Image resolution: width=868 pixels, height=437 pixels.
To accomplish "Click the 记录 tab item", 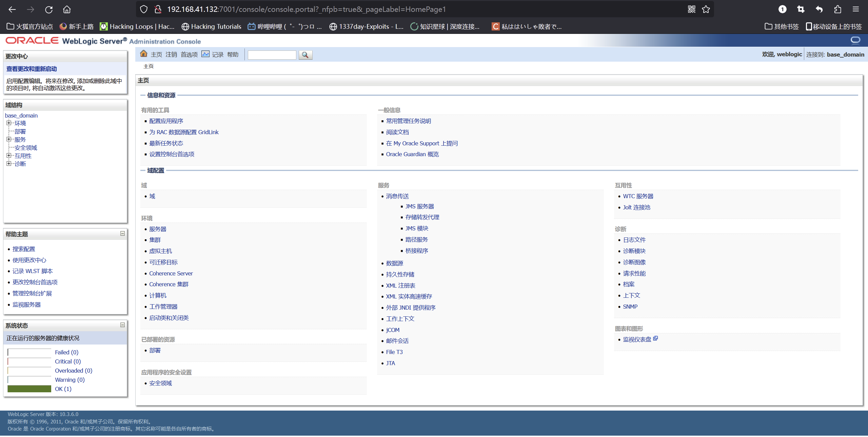I will (218, 54).
